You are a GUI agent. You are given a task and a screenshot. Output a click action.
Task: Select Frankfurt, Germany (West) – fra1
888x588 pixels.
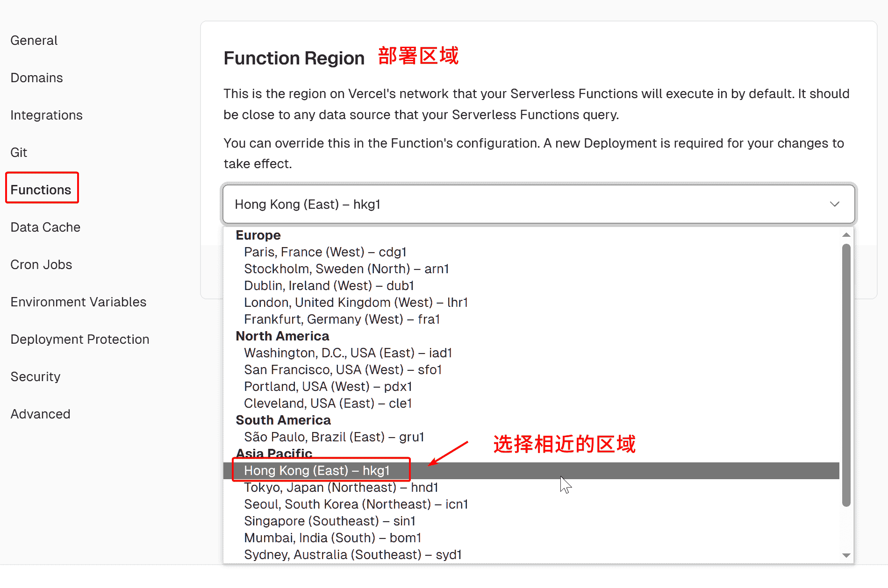pyautogui.click(x=342, y=319)
